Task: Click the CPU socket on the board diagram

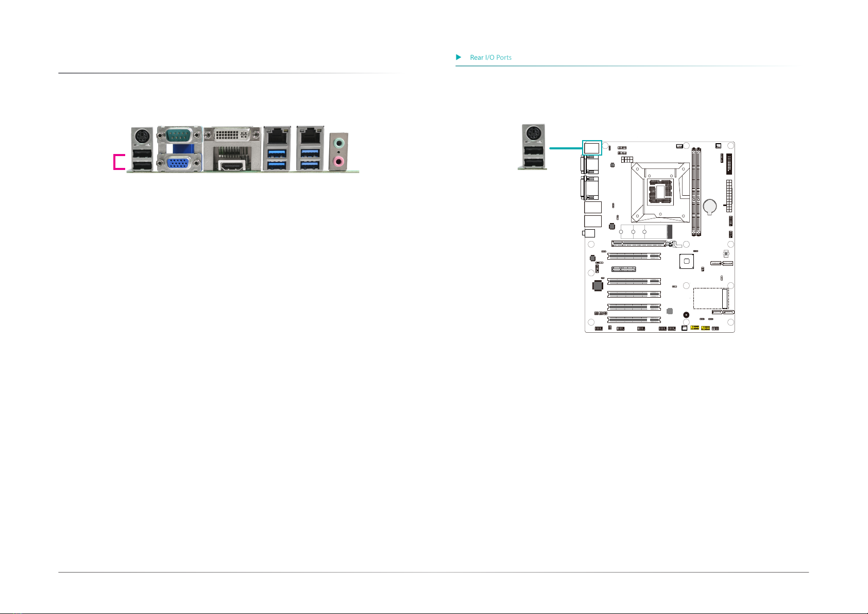Action: tap(660, 193)
